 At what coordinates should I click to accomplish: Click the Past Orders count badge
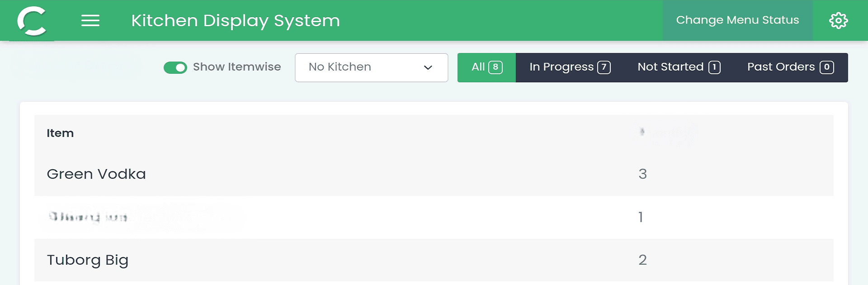click(827, 67)
